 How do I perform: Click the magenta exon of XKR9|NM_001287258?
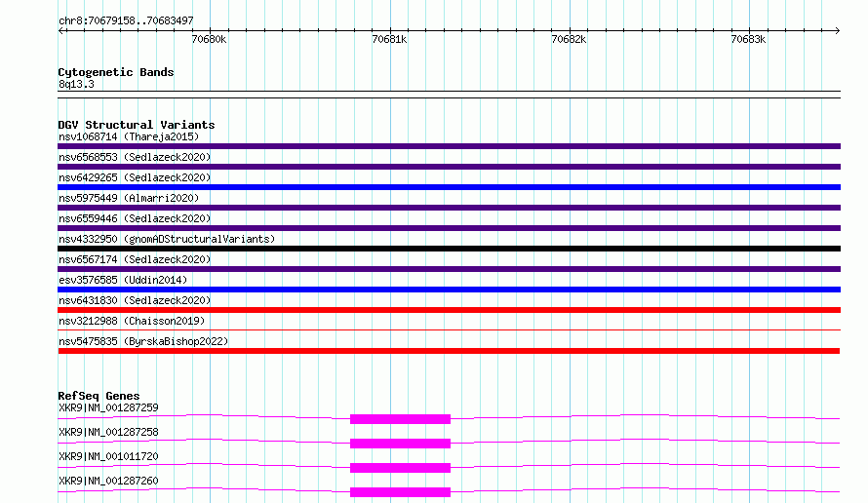pyautogui.click(x=400, y=444)
